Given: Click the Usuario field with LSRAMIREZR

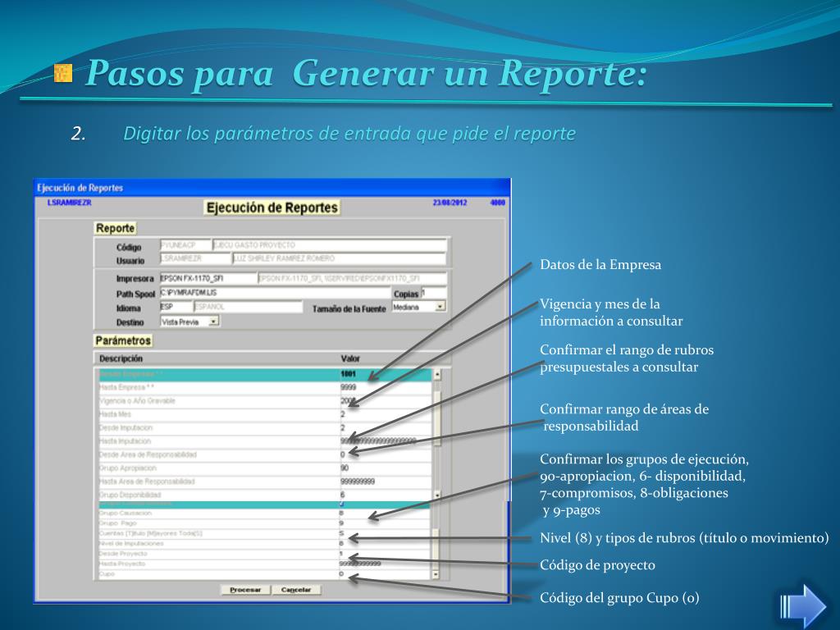Looking at the screenshot, I should [195, 258].
